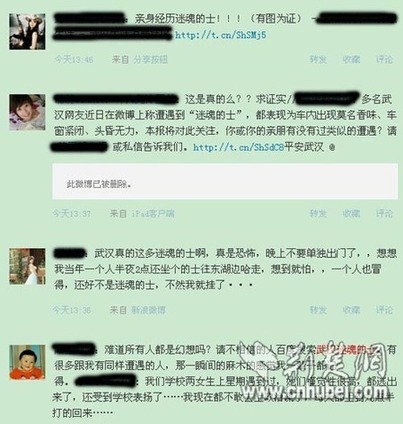This screenshot has height=424, width=403.
Task: Click 转发 on the 13:36 post
Action: [x=318, y=310]
